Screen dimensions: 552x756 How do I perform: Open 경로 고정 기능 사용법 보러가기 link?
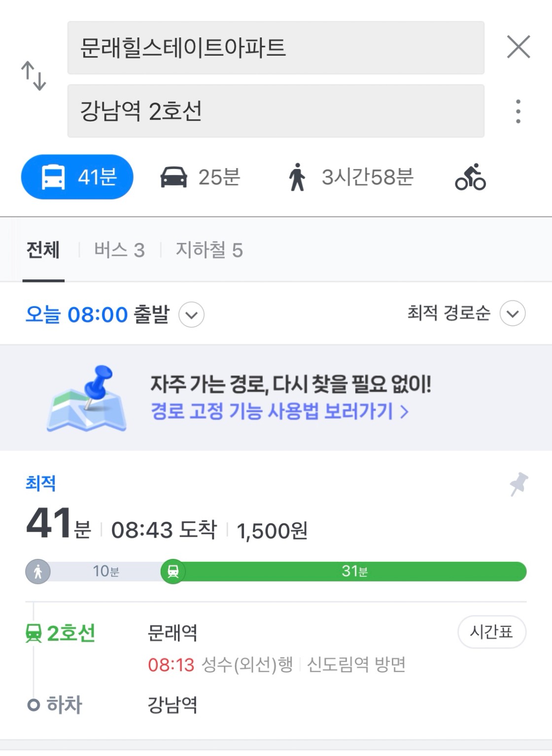tap(280, 411)
